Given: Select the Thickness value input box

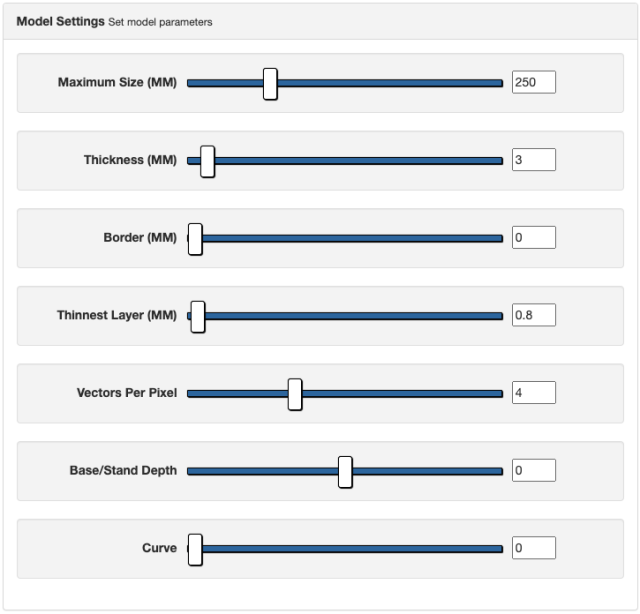Looking at the screenshot, I should [533, 160].
